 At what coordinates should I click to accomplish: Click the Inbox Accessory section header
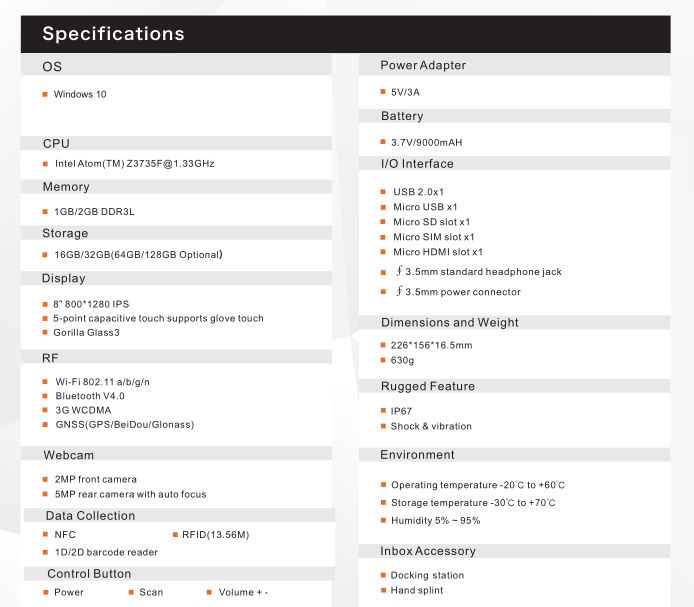point(428,551)
